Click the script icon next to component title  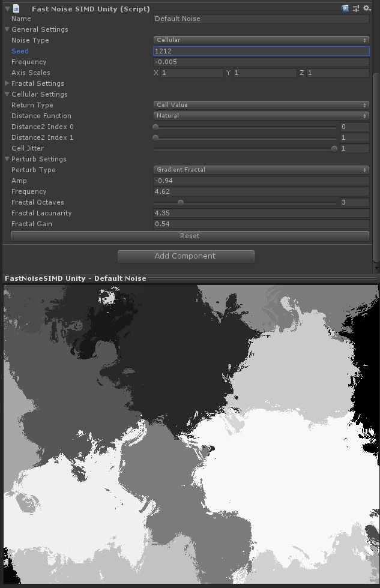(16, 9)
